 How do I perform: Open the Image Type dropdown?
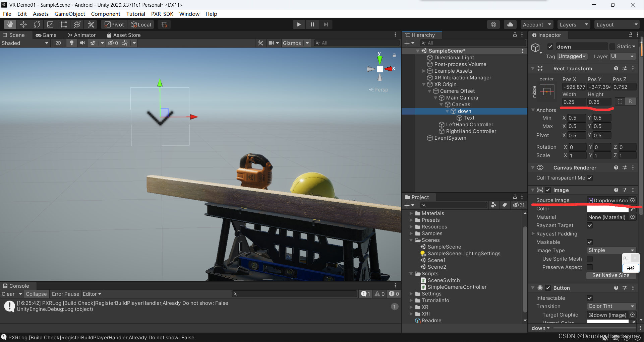click(x=611, y=250)
